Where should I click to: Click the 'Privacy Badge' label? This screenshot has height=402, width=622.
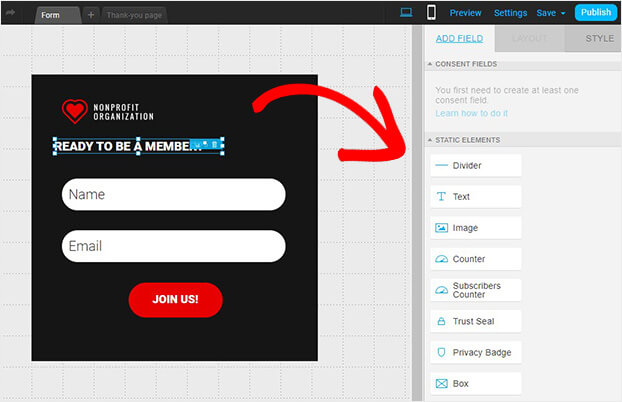(x=482, y=352)
